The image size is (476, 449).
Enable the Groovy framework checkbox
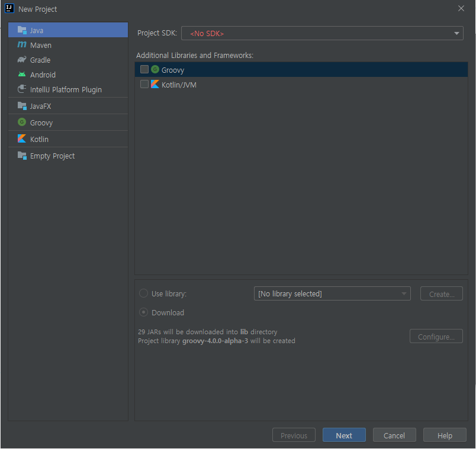coord(144,69)
